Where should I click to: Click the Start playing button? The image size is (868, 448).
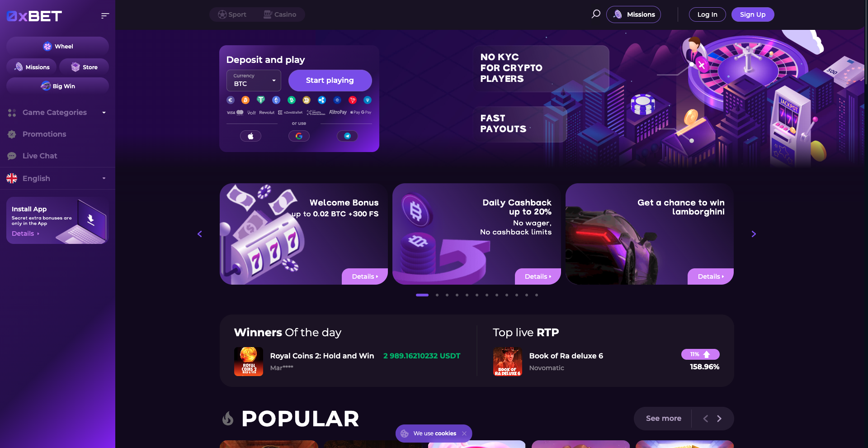point(330,81)
